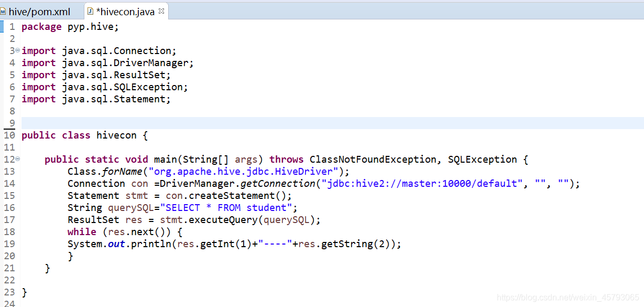Click 'getInt(1)' on line 19
This screenshot has height=307, width=644.
[226, 244]
